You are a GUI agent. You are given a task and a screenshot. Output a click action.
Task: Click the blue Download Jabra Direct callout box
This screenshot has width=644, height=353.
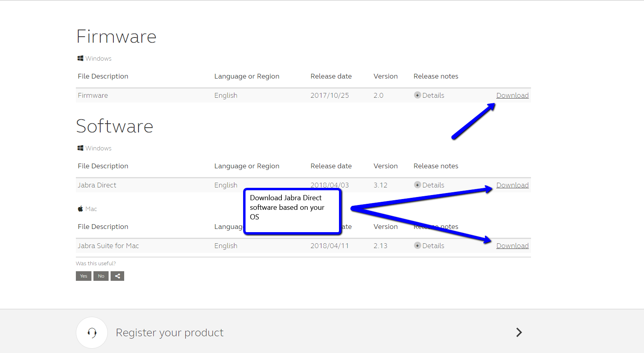[x=292, y=211]
